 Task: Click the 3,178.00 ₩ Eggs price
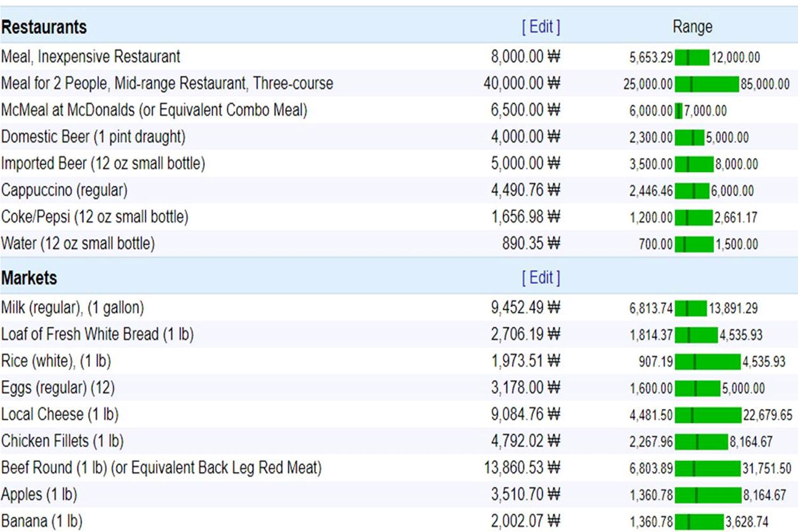pos(526,387)
